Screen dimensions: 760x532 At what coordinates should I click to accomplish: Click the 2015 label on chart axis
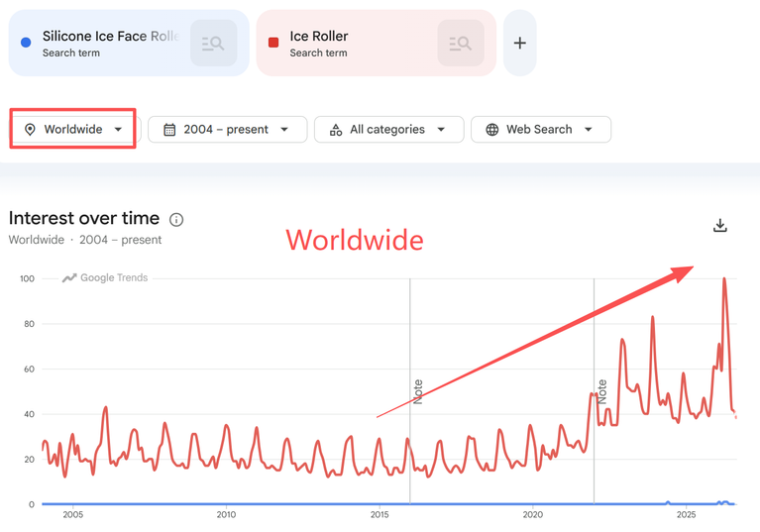(380, 514)
